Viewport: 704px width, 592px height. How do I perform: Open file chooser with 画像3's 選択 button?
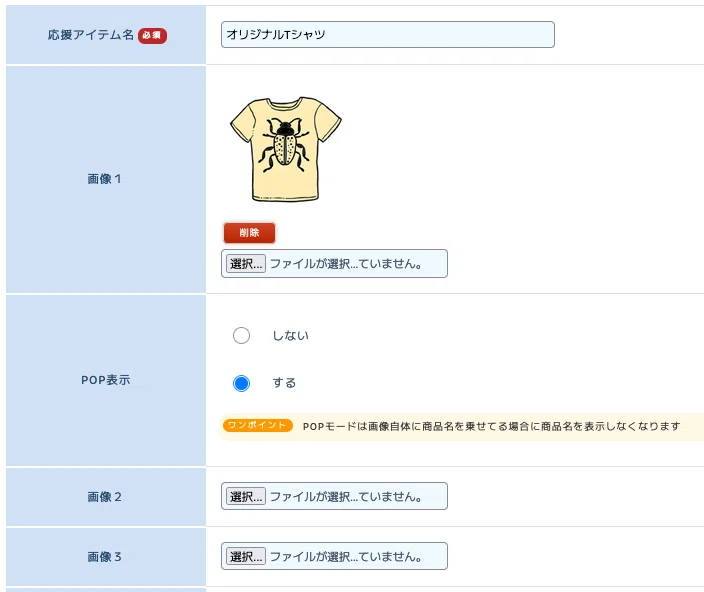click(x=246, y=557)
